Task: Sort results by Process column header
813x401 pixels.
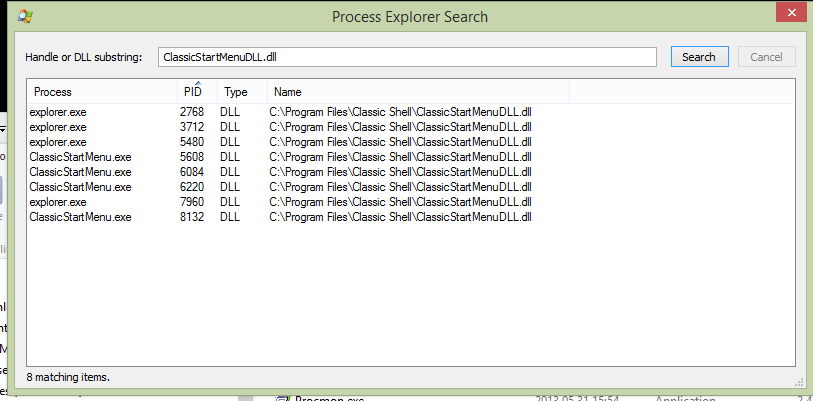Action: pyautogui.click(x=102, y=92)
